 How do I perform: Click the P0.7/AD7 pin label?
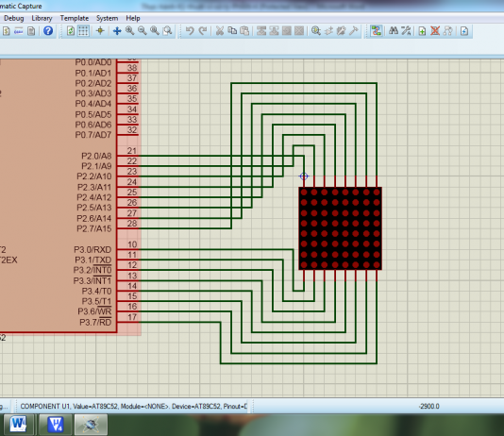93,135
